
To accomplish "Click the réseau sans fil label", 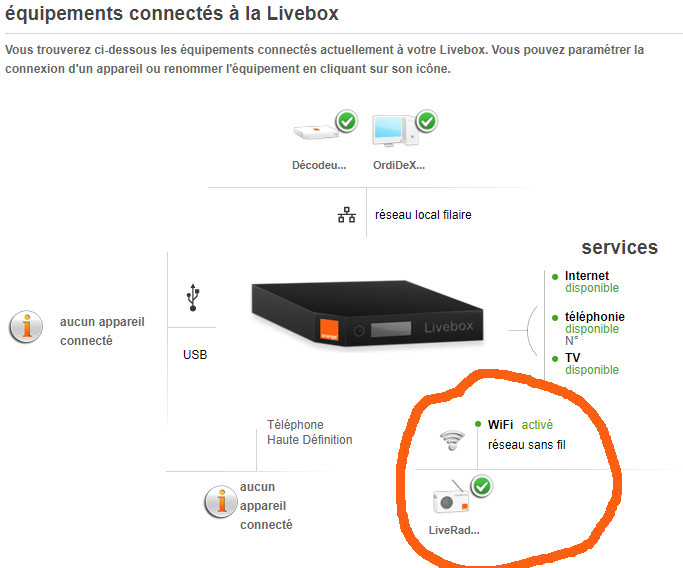I will point(526,445).
